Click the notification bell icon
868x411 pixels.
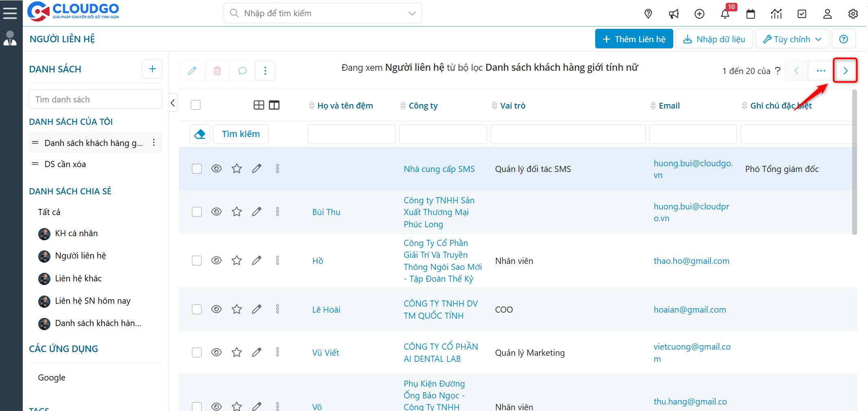pos(725,14)
